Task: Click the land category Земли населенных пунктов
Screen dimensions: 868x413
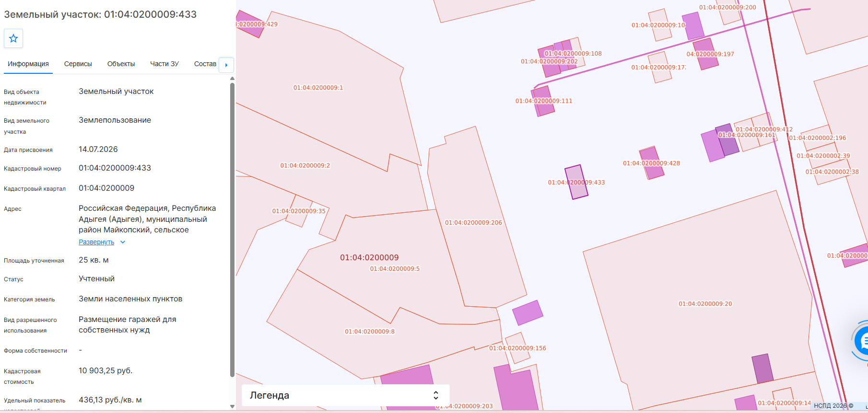Action: [x=130, y=299]
